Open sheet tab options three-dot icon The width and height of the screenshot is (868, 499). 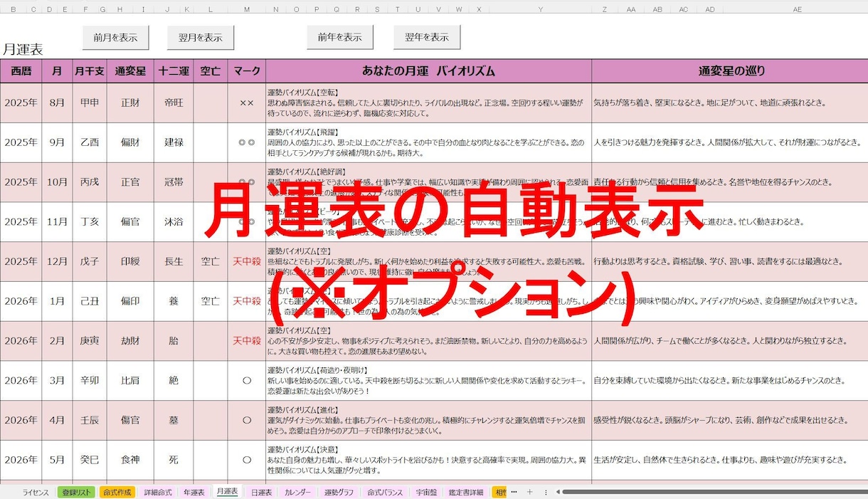pyautogui.click(x=546, y=492)
